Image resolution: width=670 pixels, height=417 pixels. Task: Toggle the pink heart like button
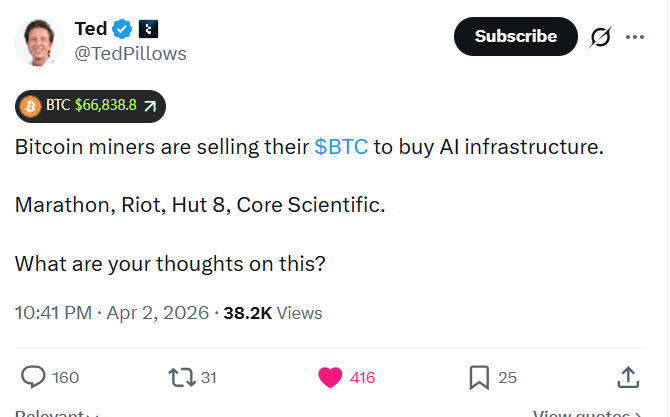(x=331, y=377)
